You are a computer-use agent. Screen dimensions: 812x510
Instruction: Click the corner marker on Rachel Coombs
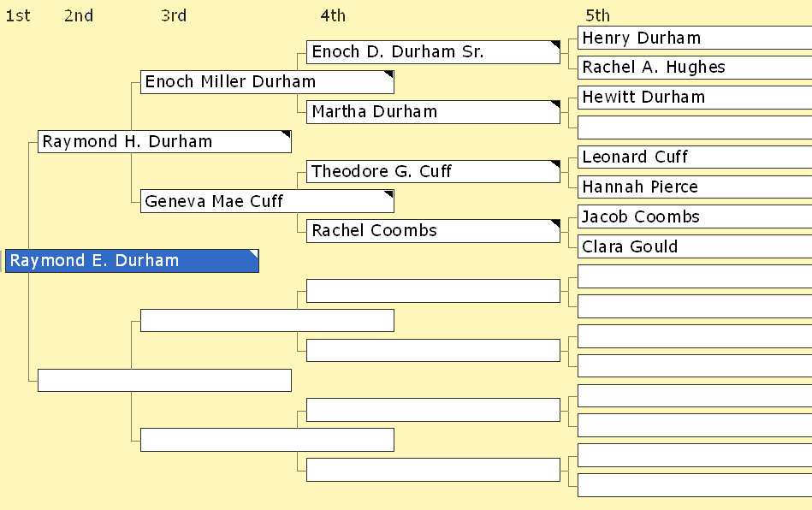tap(555, 223)
